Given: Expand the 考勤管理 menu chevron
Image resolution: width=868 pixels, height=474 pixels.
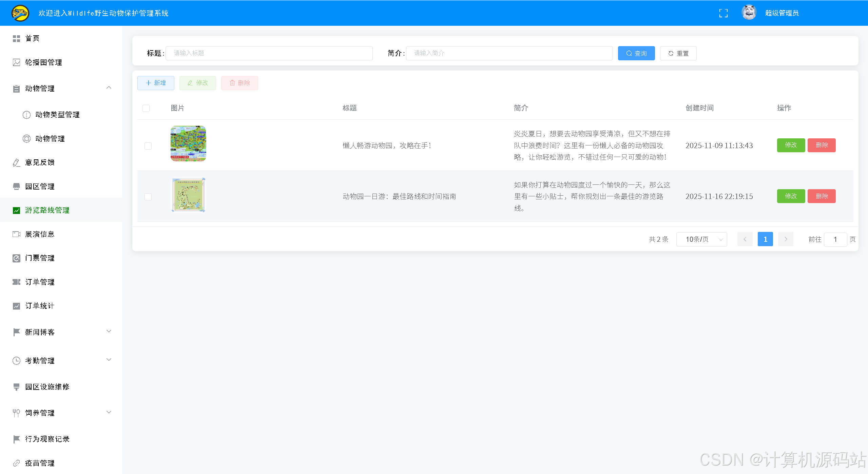Looking at the screenshot, I should pyautogui.click(x=109, y=360).
